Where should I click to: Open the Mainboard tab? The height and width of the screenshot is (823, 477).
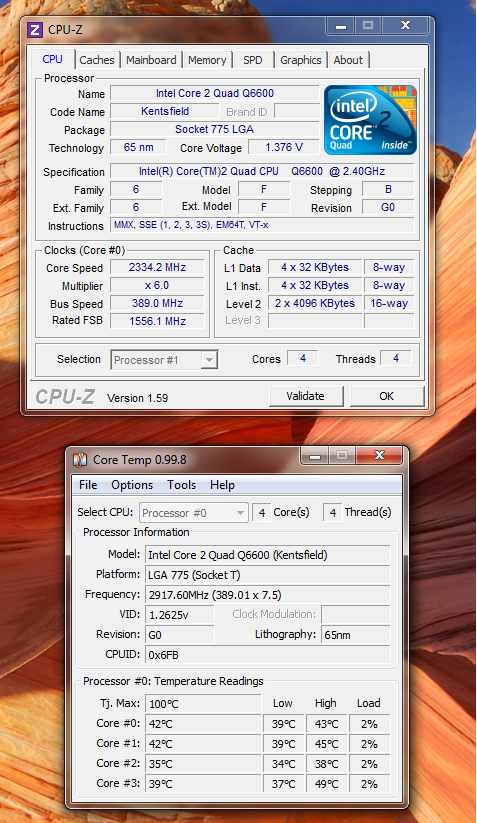(151, 60)
